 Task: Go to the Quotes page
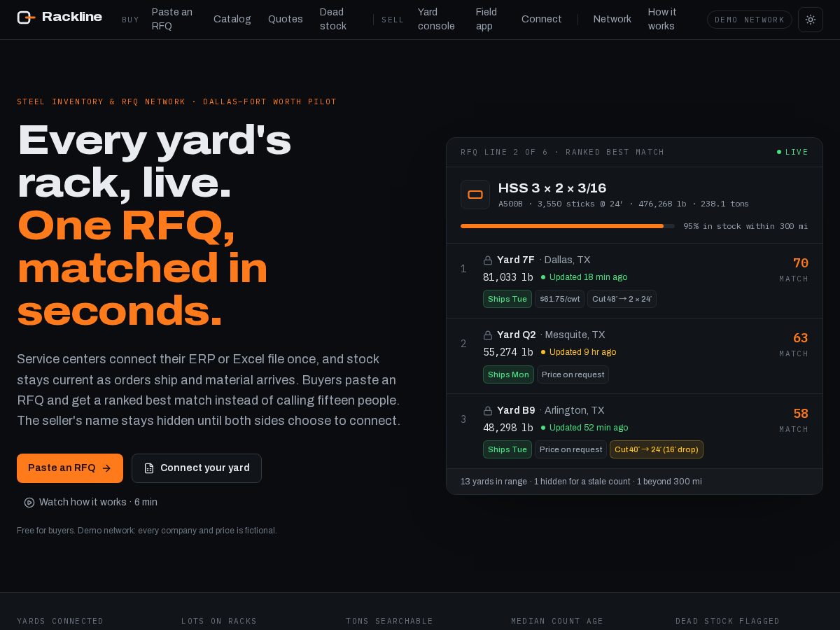coord(286,19)
